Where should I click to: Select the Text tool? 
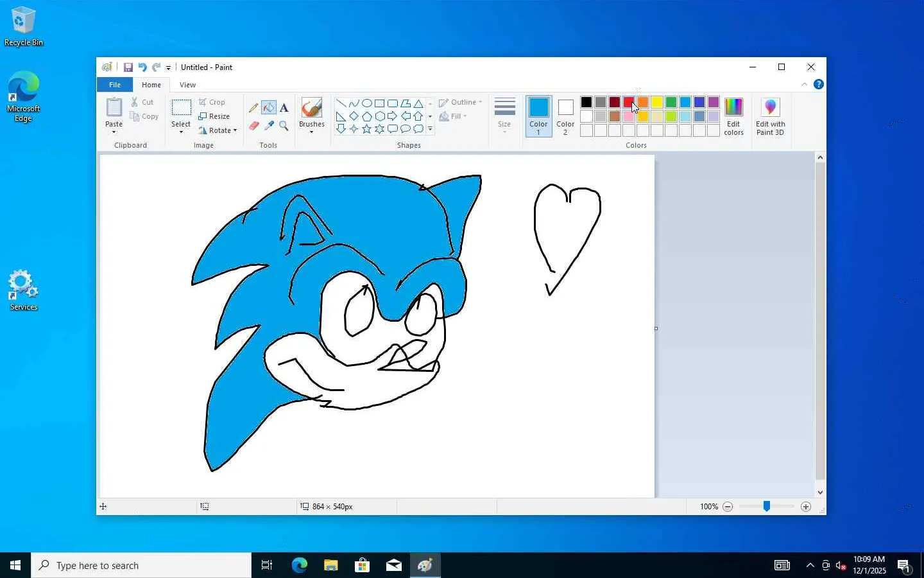point(284,108)
